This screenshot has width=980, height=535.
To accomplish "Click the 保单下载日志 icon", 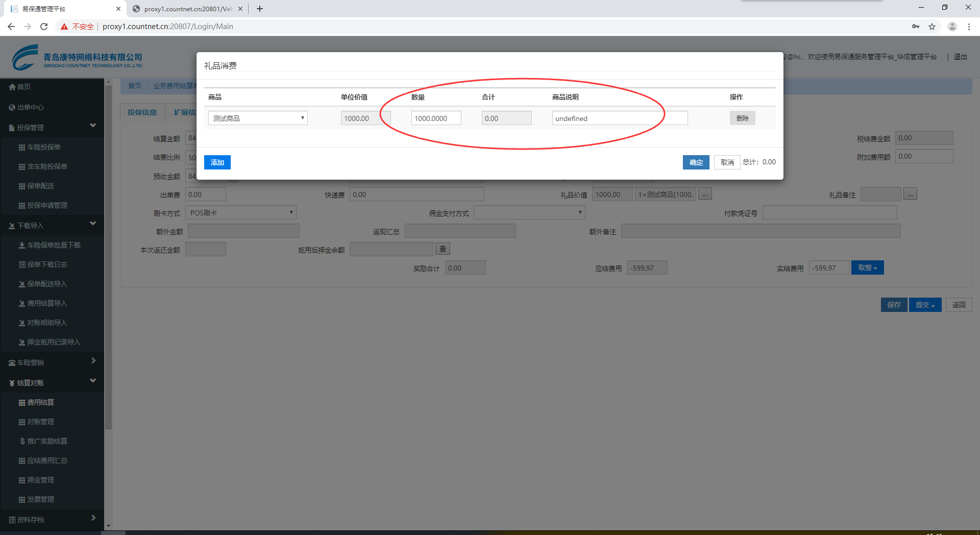I will pos(22,264).
